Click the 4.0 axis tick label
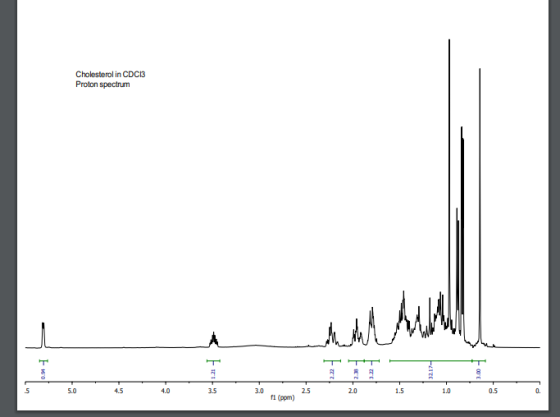Screen dimensions: 560x417 165,391
